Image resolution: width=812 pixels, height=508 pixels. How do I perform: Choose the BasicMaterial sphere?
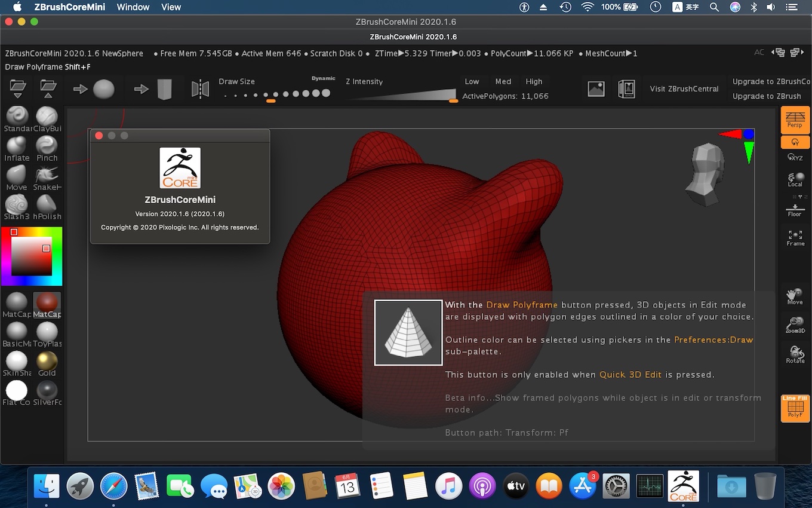tap(17, 335)
